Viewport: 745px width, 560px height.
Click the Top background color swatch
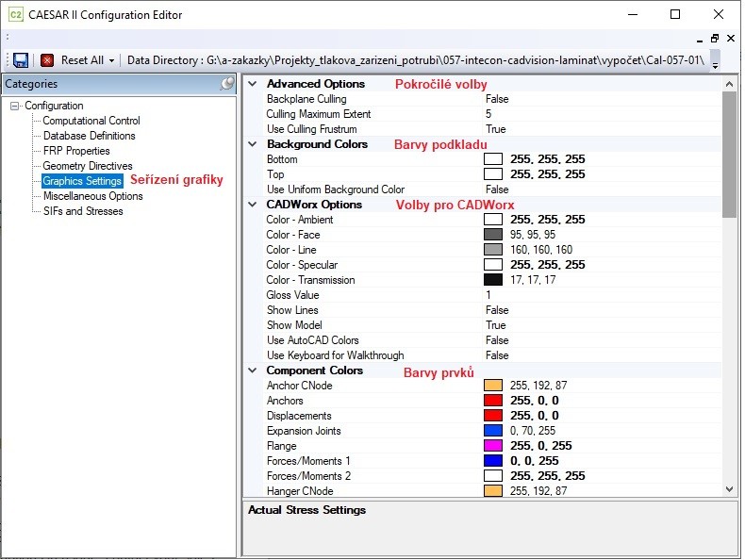click(x=493, y=174)
